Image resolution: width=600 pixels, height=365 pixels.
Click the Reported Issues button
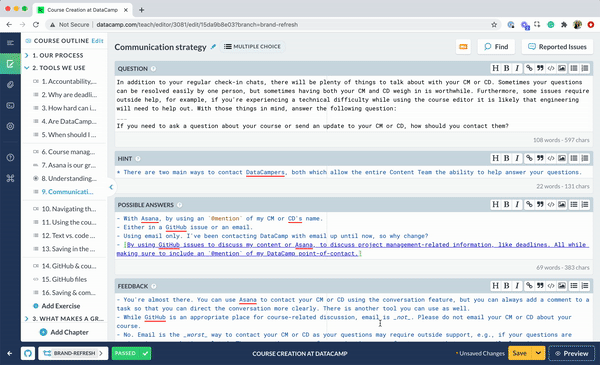(557, 47)
